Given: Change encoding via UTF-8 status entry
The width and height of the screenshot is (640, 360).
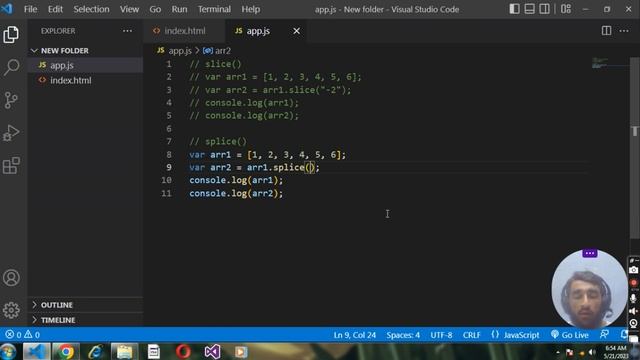Looking at the screenshot, I should [x=441, y=335].
